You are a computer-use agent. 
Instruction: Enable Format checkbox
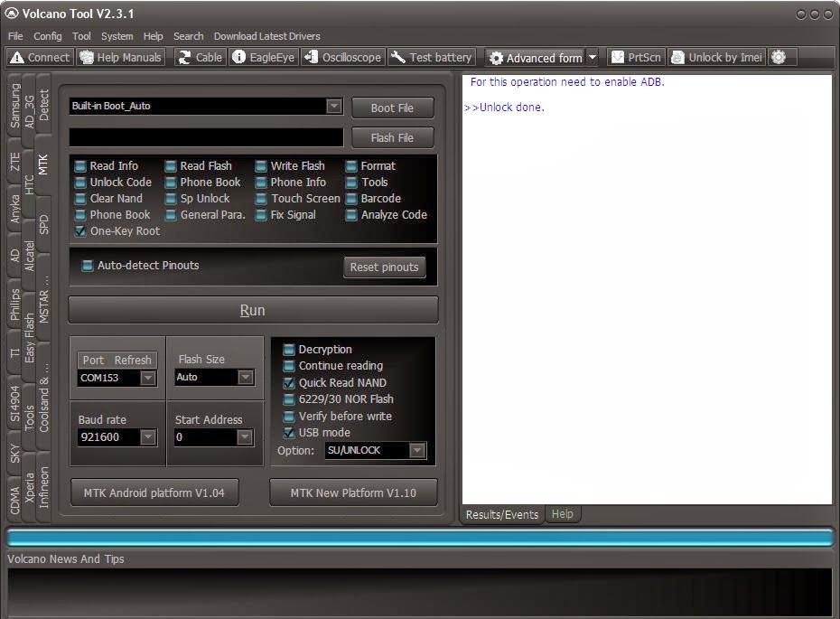pyautogui.click(x=351, y=166)
